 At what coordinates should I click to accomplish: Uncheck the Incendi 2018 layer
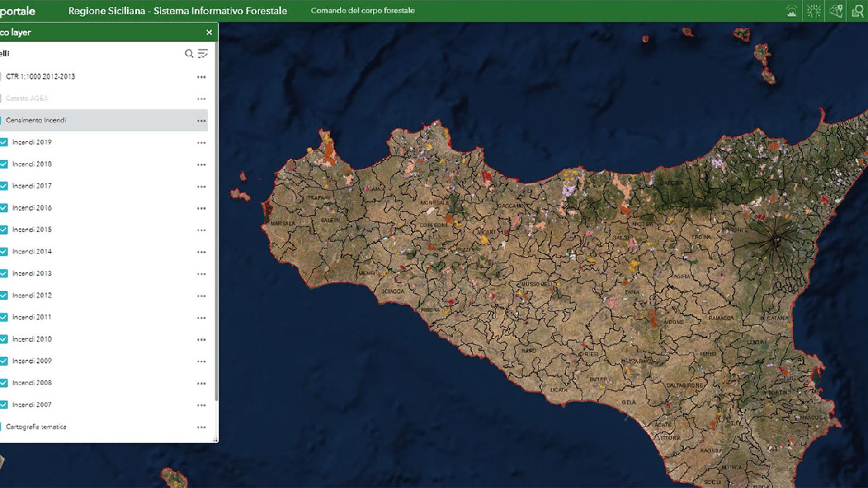[4, 164]
